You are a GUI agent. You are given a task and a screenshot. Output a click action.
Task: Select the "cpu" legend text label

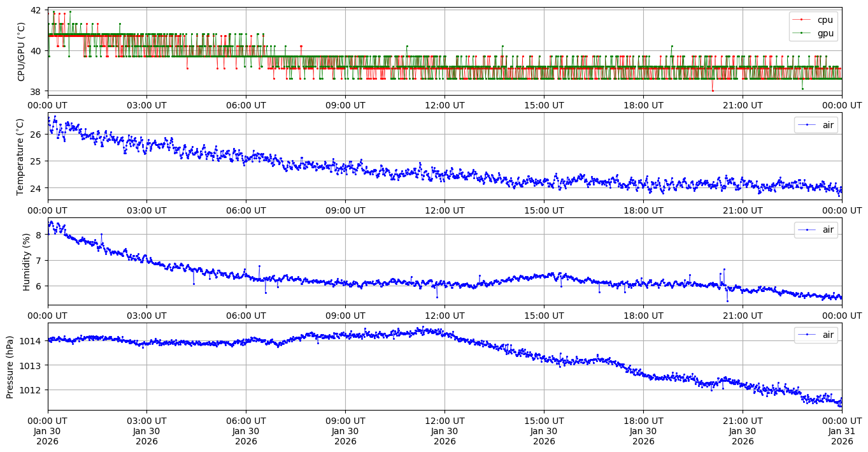click(825, 20)
